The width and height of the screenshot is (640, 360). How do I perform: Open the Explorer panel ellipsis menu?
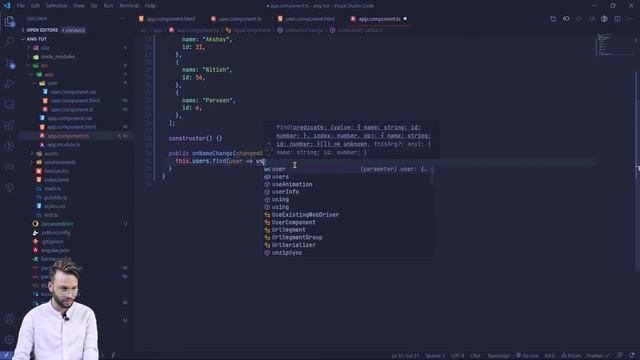tap(123, 19)
